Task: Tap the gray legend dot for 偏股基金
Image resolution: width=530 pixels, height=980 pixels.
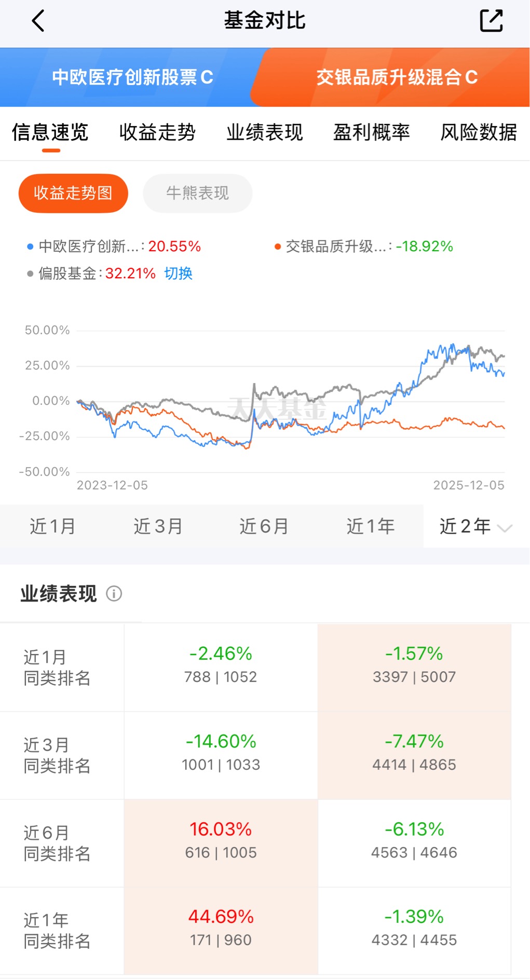Action: [x=30, y=274]
